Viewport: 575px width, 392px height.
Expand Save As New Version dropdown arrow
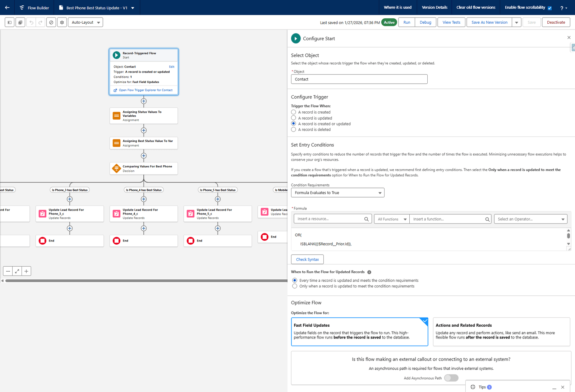pos(516,22)
